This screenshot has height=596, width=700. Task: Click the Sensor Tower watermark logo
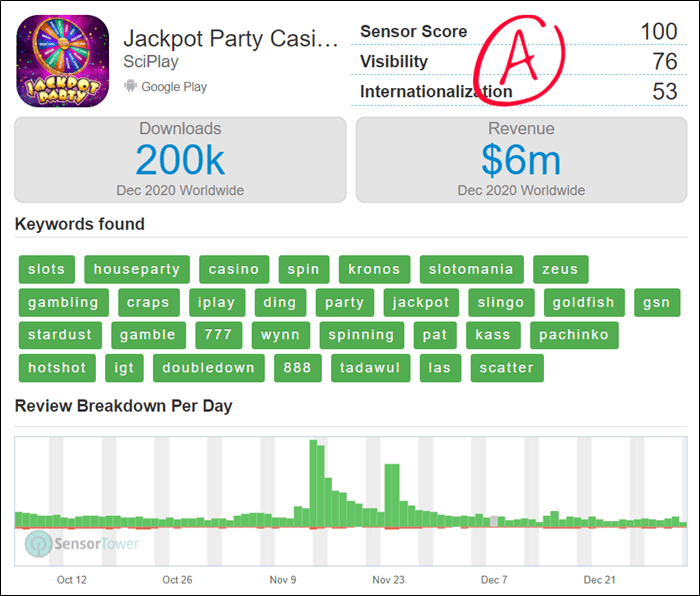(83, 544)
